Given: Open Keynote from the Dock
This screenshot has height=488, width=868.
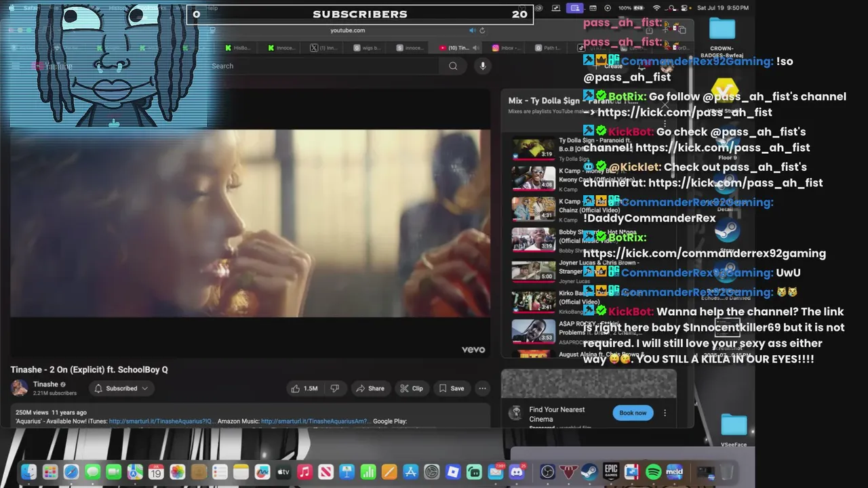Looking at the screenshot, I should click(x=347, y=472).
